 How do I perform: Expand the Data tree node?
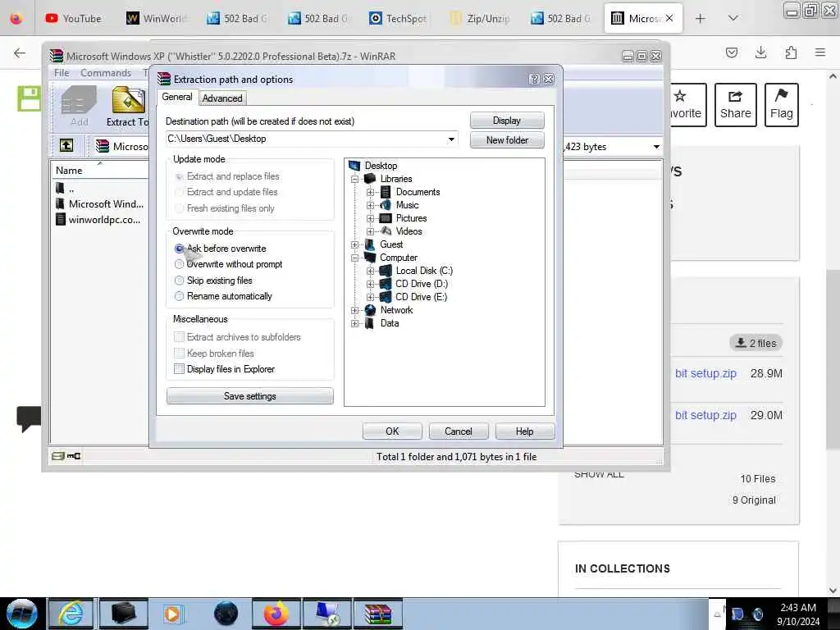click(x=354, y=323)
